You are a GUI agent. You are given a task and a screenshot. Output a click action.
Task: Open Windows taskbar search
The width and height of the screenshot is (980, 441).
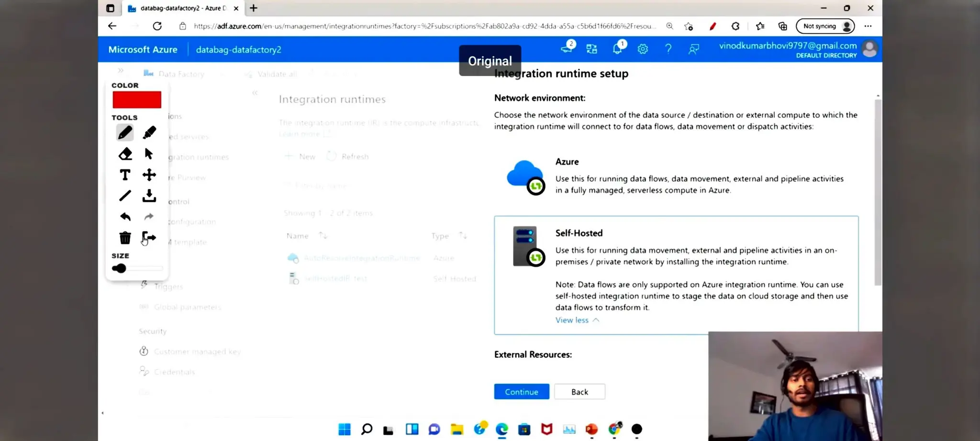367,429
